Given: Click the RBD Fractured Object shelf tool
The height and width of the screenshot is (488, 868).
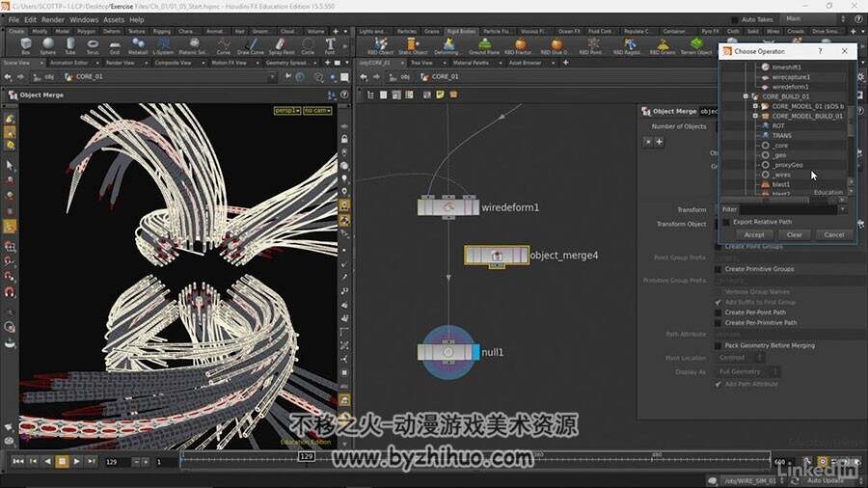Looking at the screenshot, I should tap(519, 46).
